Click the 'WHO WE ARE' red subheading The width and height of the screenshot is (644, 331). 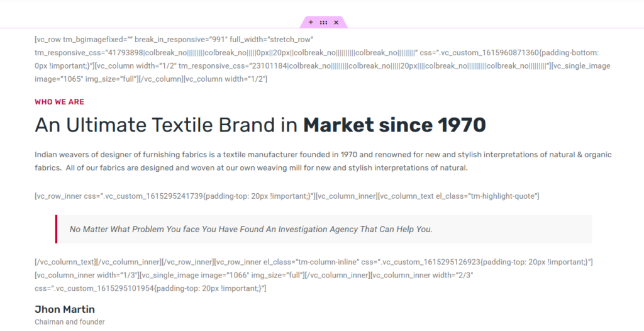point(60,102)
